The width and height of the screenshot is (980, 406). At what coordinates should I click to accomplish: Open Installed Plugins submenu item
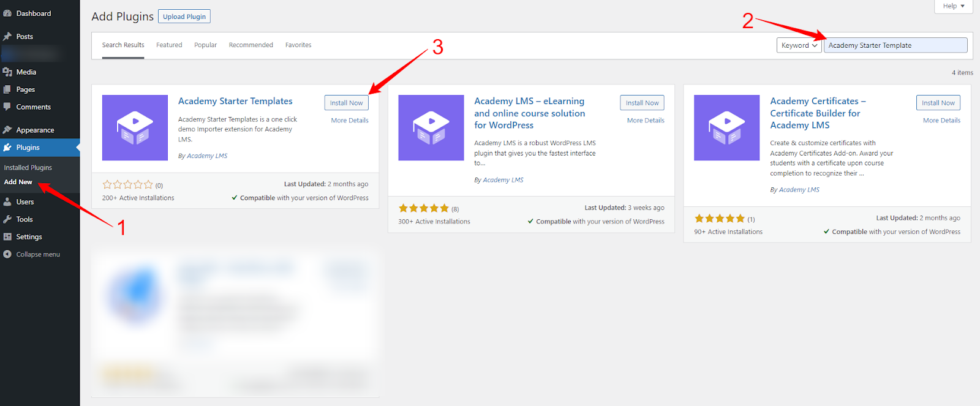tap(28, 168)
